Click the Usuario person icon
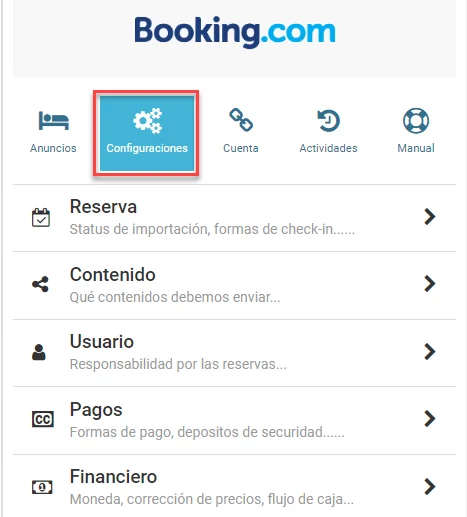The height and width of the screenshot is (517, 467). tap(39, 352)
